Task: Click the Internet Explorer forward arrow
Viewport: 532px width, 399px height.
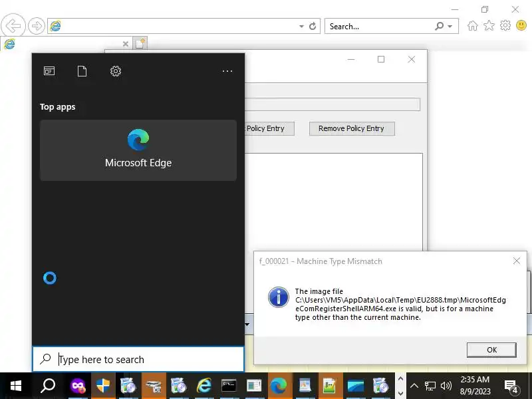Action: 37,26
